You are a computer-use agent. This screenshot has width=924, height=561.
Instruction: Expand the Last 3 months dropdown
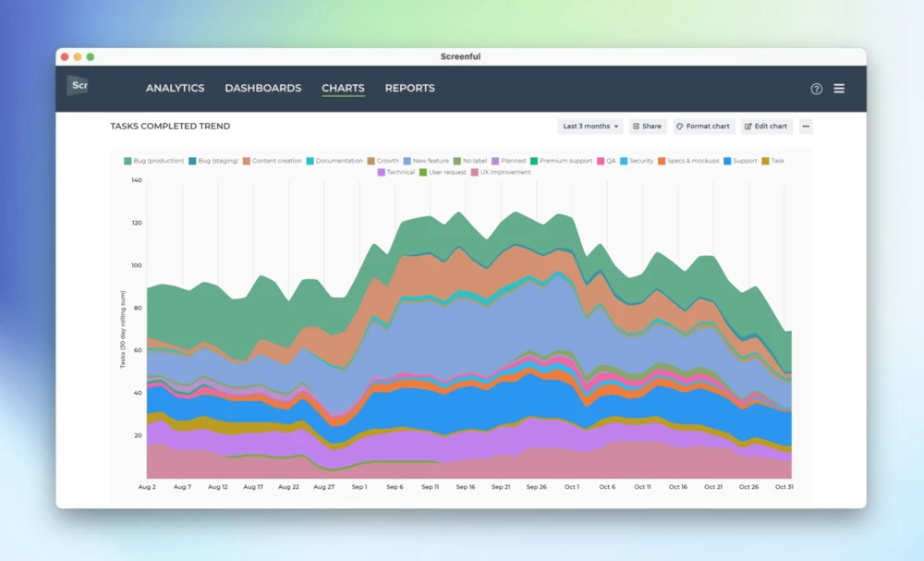(590, 126)
